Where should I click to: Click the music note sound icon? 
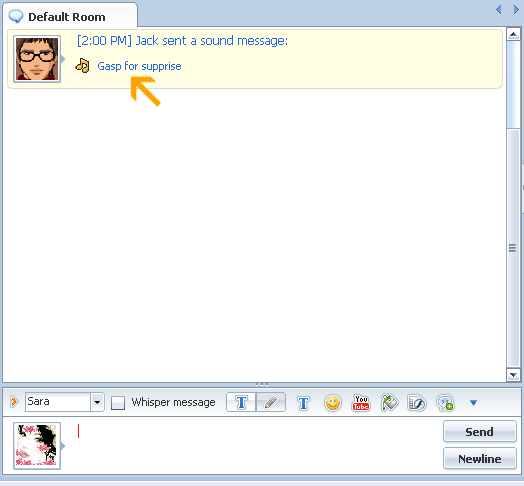pyautogui.click(x=83, y=66)
